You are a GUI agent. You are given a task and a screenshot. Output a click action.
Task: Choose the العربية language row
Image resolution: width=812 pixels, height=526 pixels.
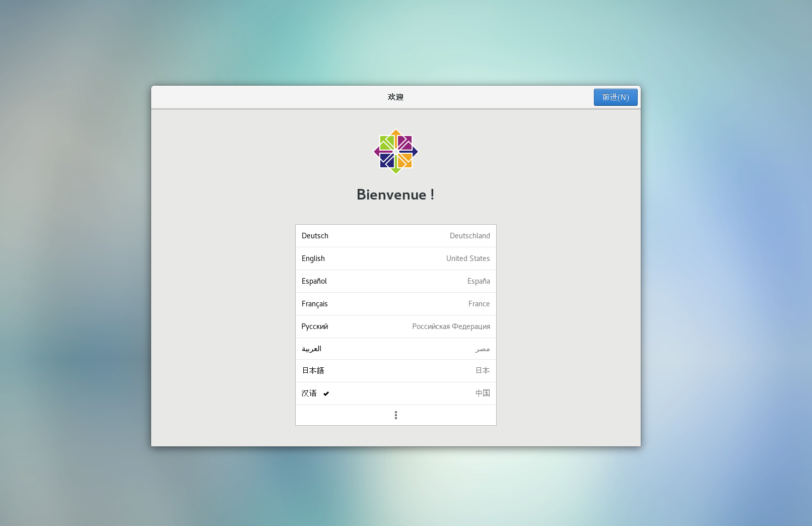pos(311,349)
